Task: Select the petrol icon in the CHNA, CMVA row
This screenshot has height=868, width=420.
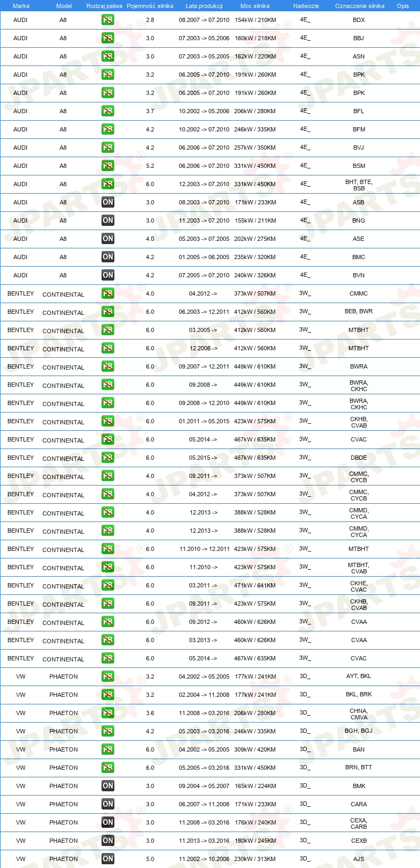Action: pyautogui.click(x=108, y=713)
